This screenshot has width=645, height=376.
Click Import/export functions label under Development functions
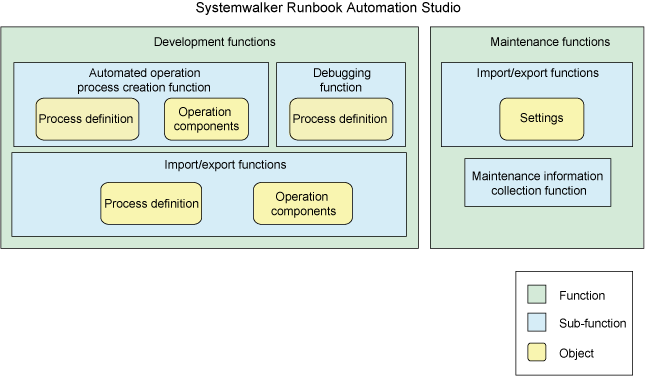point(225,165)
